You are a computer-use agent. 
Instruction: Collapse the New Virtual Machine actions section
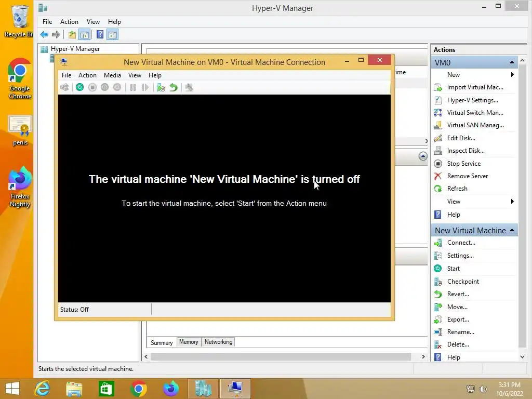(x=512, y=230)
